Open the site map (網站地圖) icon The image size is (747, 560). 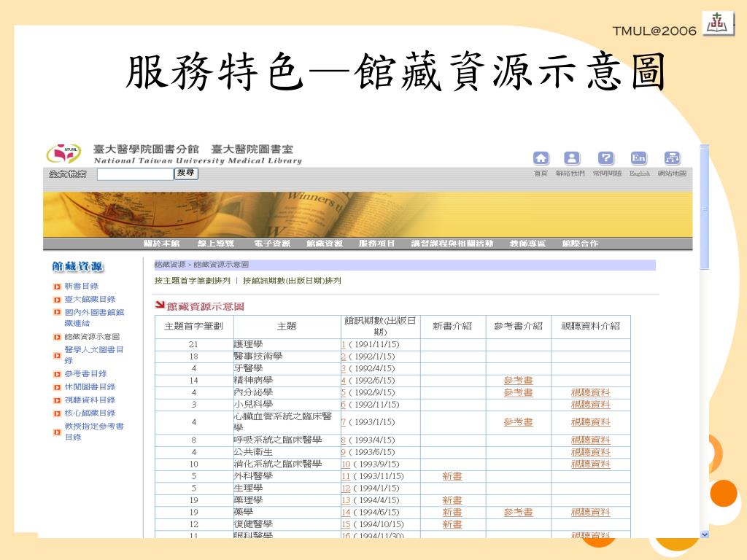(672, 158)
